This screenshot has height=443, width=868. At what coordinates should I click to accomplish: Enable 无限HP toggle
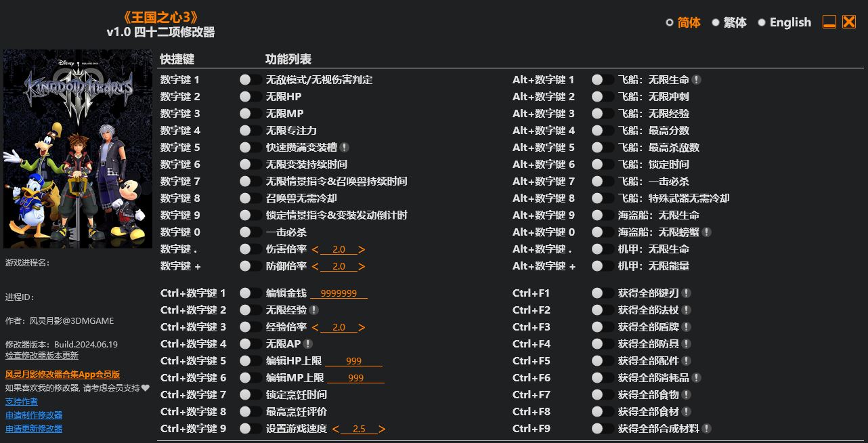[251, 97]
